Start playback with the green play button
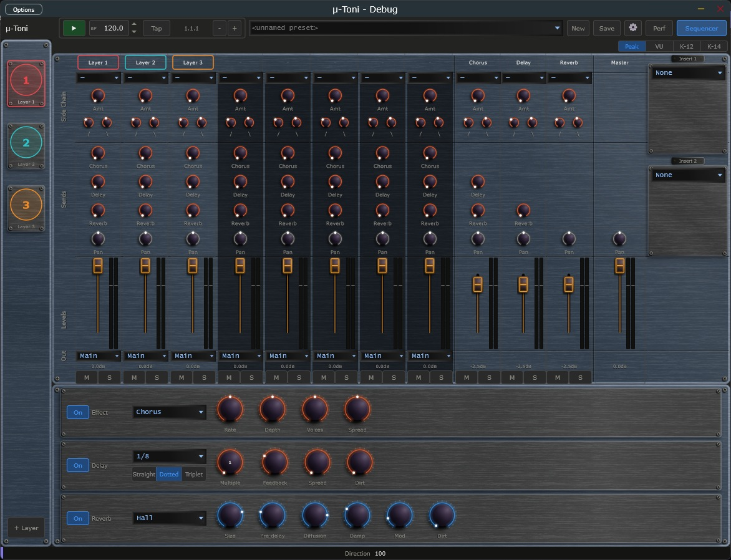 (74, 28)
